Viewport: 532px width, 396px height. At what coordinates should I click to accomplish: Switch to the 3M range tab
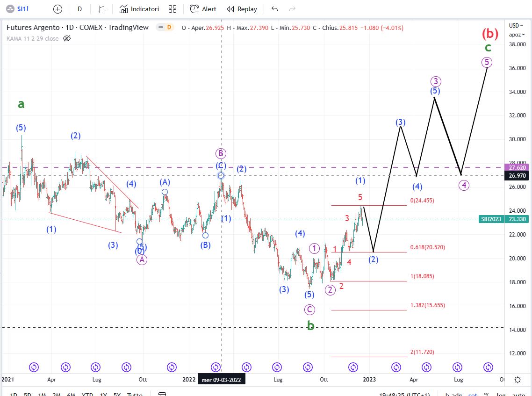pos(56,394)
